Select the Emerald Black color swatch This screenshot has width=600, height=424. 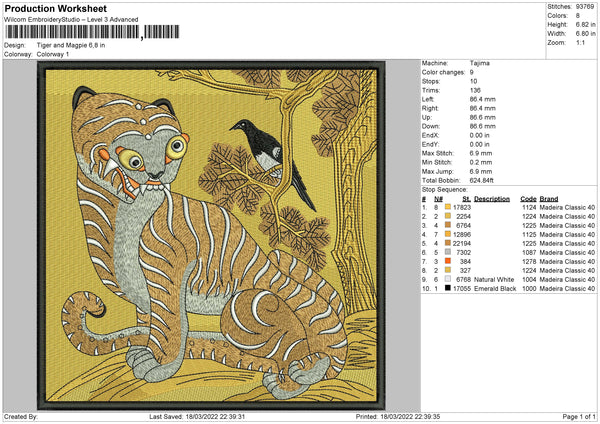click(x=447, y=288)
